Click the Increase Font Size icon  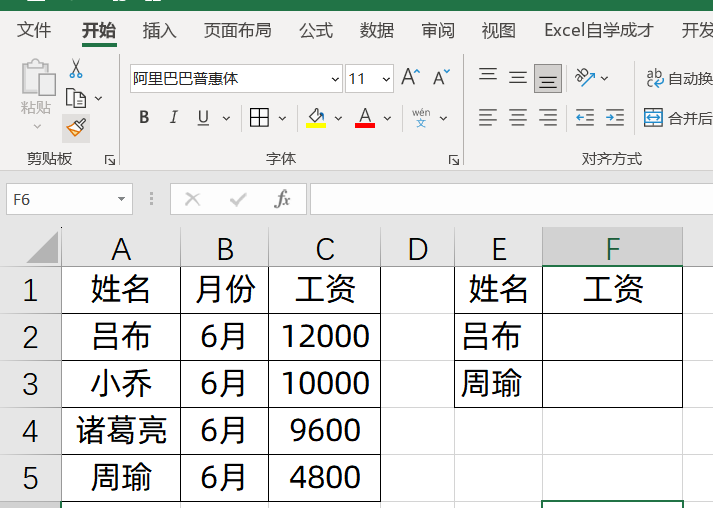[410, 78]
